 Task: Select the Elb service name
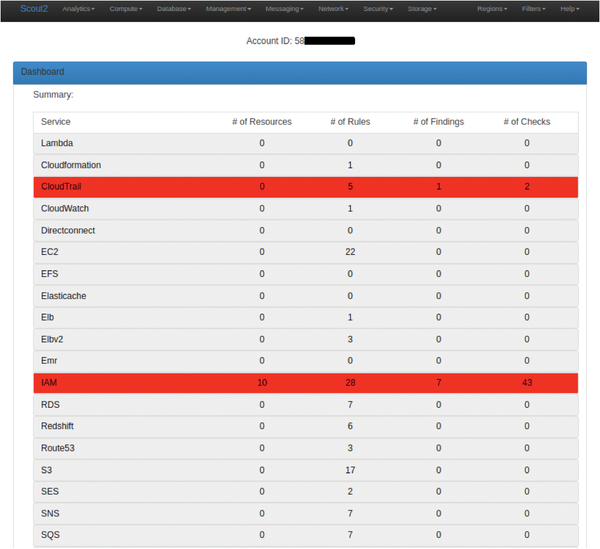[47, 318]
